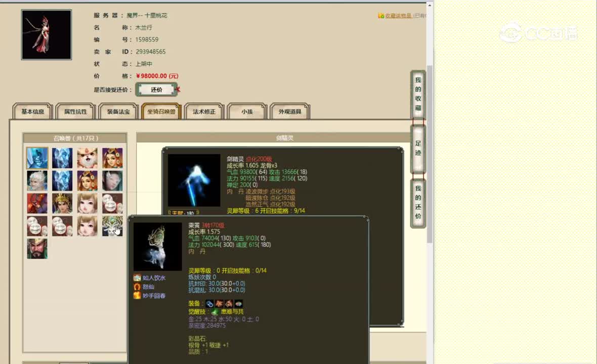Click the 如人饮水 skill name text
Viewport: 597px width, 364px height.
click(x=154, y=278)
